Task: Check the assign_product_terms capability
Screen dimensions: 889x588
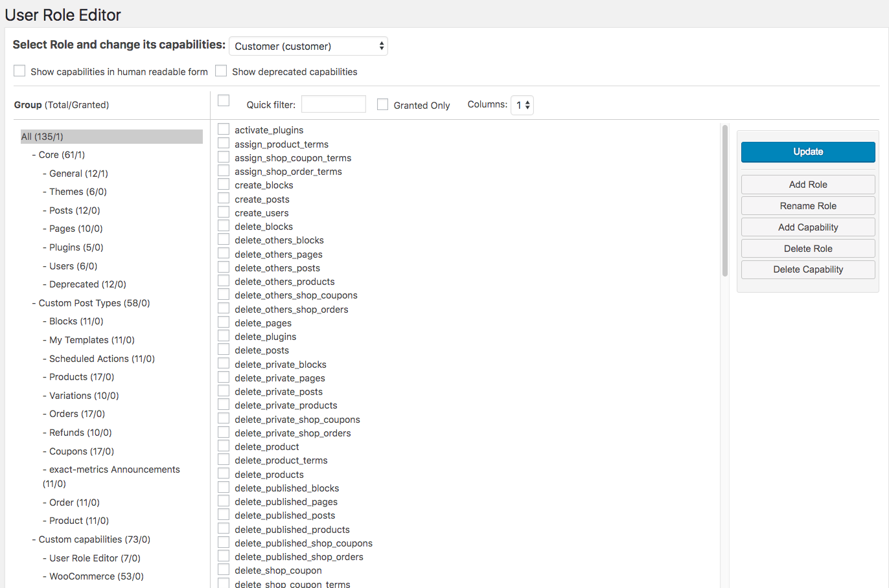Action: click(224, 143)
